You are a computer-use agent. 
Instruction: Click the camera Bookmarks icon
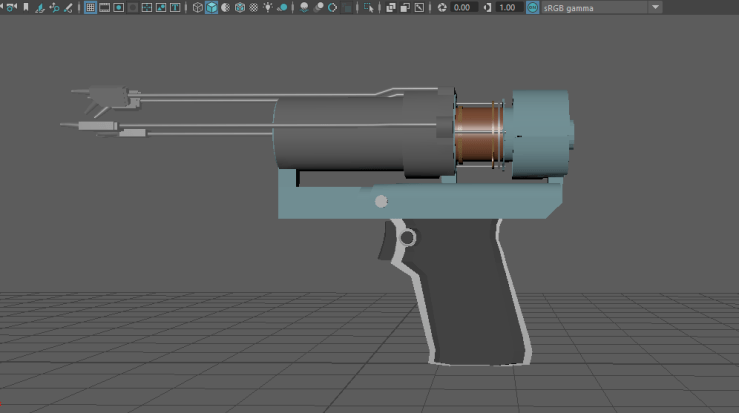tap(26, 7)
